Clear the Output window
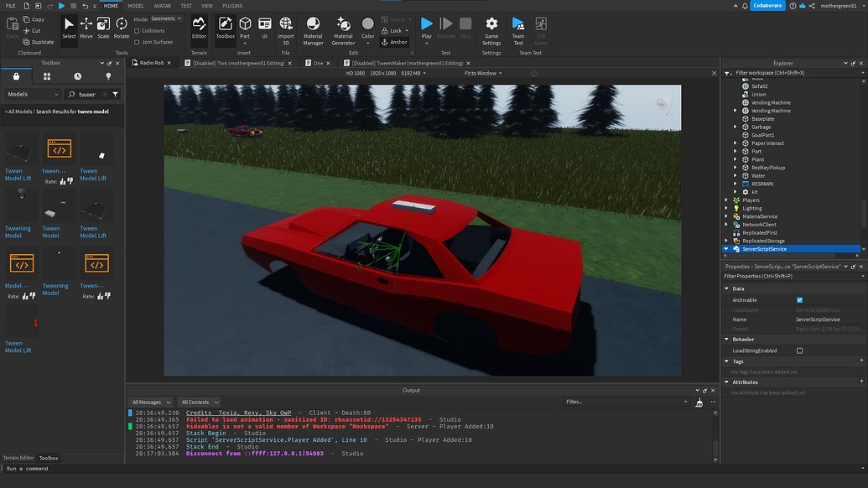Image resolution: width=868 pixels, height=488 pixels. coord(699,402)
